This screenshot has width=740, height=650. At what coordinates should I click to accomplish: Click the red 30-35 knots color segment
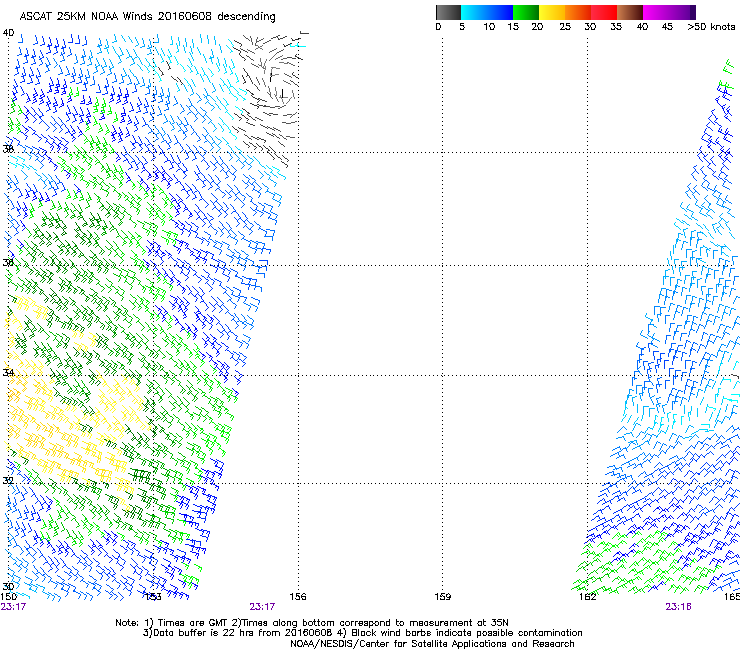pyautogui.click(x=604, y=12)
